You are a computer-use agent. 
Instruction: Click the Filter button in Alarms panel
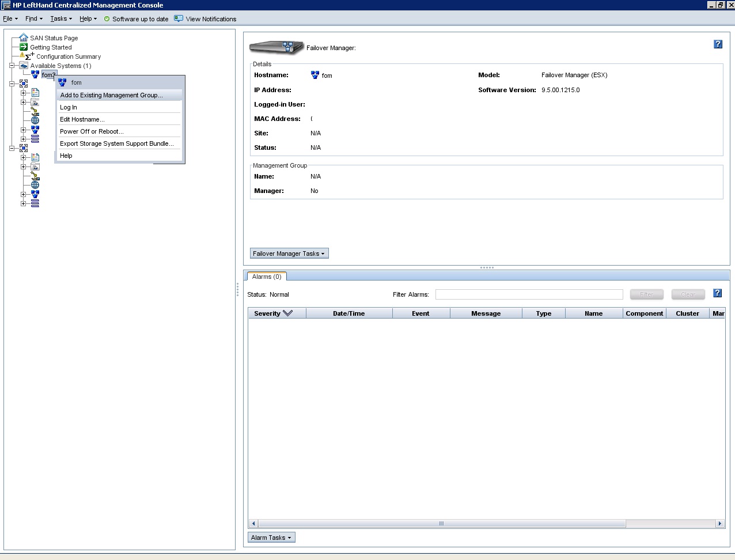(x=647, y=294)
